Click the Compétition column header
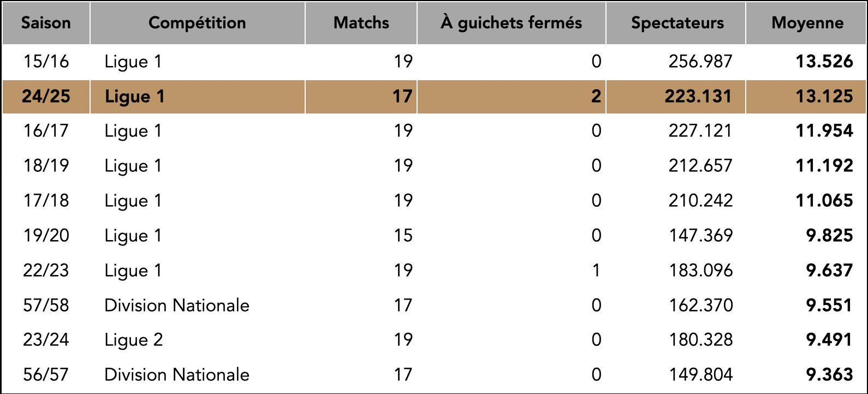The image size is (868, 394). (197, 23)
